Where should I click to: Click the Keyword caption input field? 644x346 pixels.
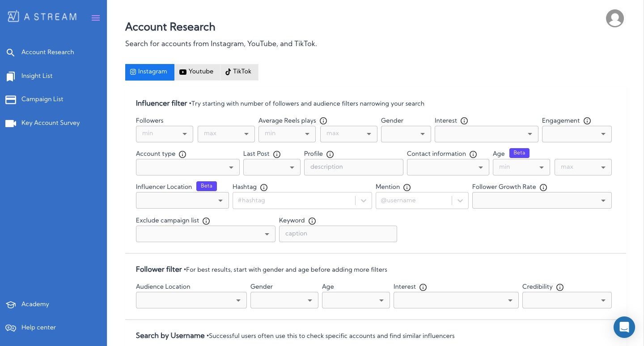point(338,234)
